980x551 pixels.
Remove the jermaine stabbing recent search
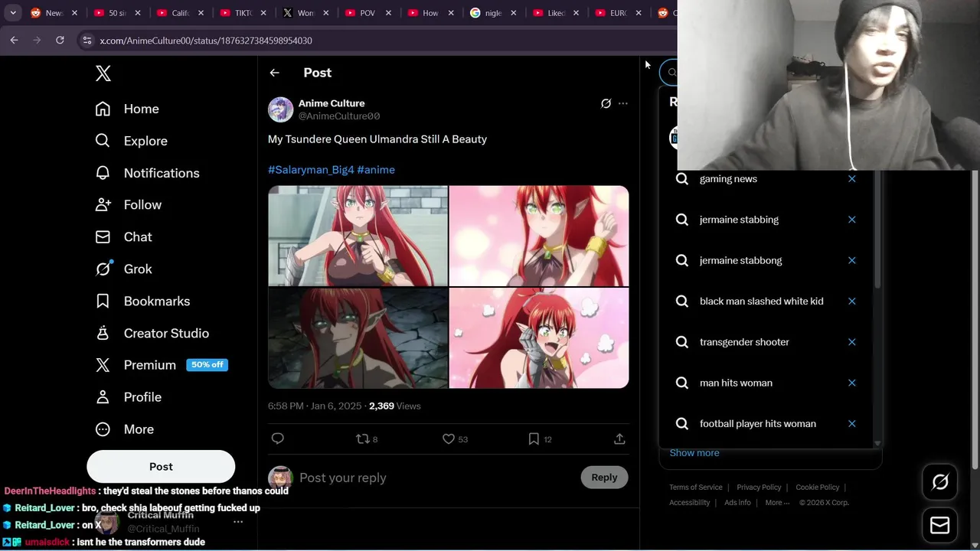point(851,220)
